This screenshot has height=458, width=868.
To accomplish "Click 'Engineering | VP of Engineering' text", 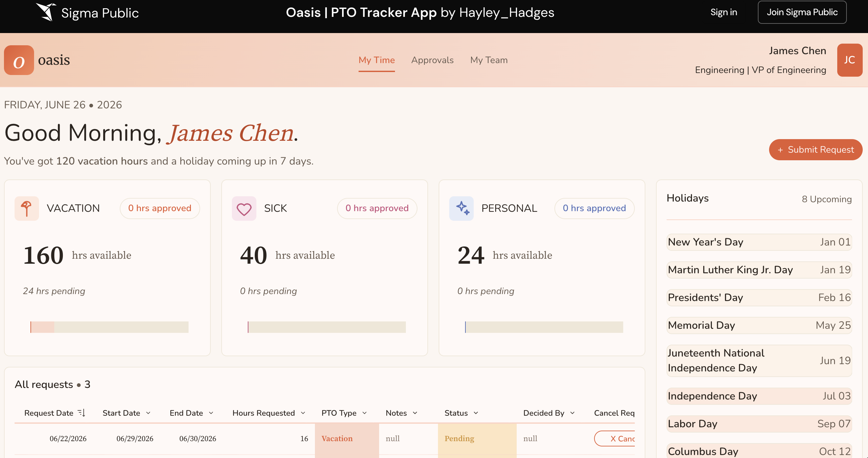I will [x=760, y=70].
